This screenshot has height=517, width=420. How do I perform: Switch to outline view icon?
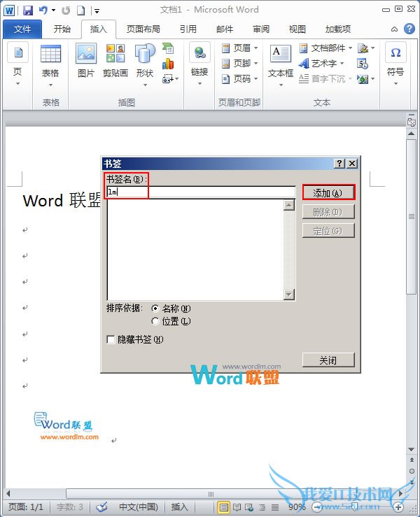[x=262, y=507]
